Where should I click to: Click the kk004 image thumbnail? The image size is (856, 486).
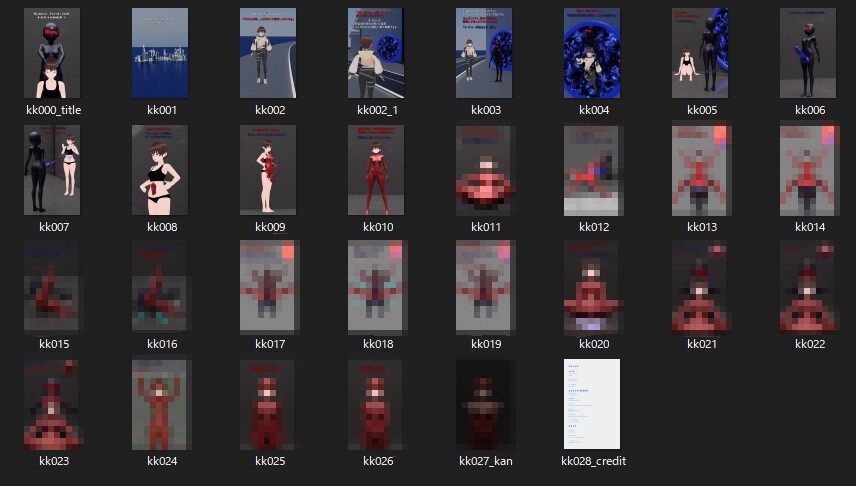click(592, 53)
